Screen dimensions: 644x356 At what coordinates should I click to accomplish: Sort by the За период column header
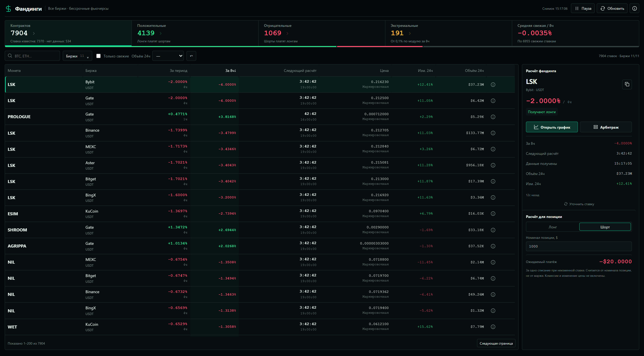[x=178, y=71]
